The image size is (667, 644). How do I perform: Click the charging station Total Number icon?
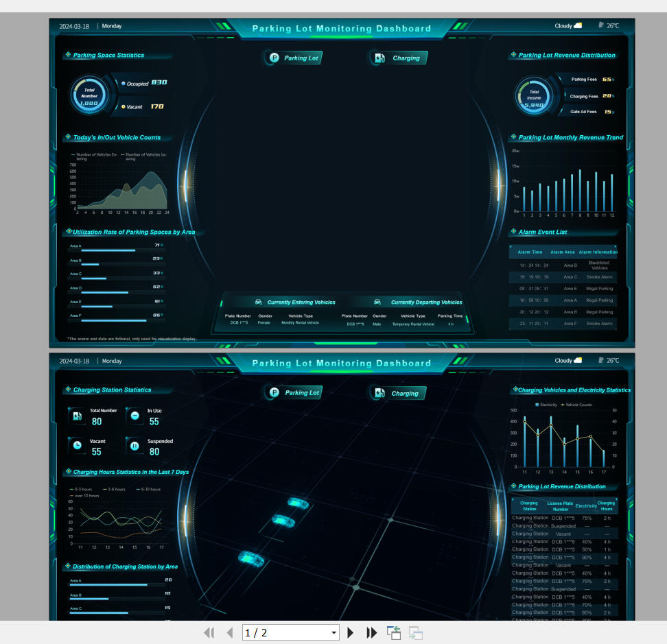coord(78,416)
